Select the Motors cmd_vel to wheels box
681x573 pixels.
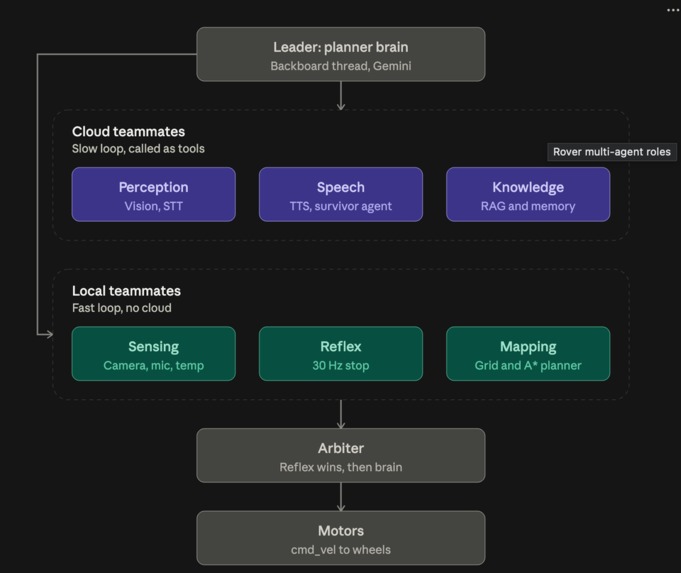pos(341,538)
